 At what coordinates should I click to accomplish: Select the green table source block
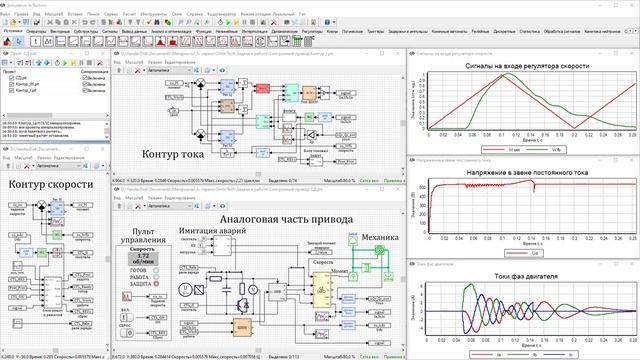pyautogui.click(x=297, y=41)
